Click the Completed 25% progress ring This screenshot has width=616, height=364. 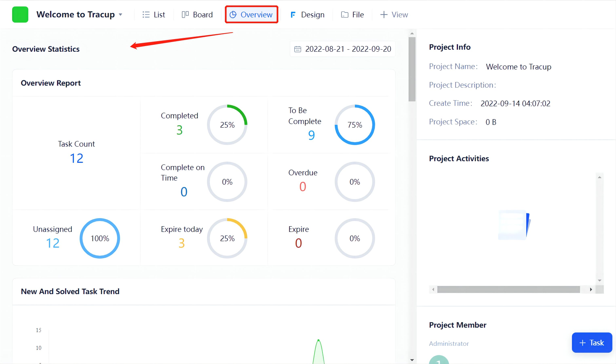point(227,125)
